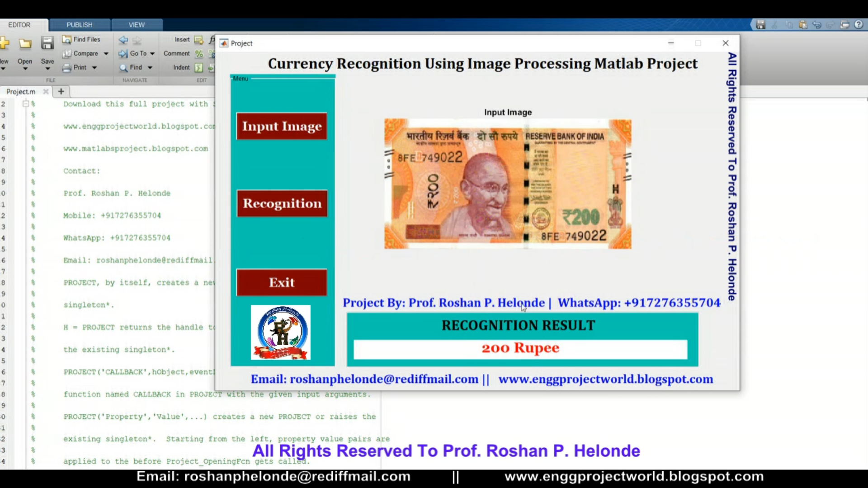Click the Switch Windows icon
The height and width of the screenshot is (488, 868).
click(x=844, y=25)
